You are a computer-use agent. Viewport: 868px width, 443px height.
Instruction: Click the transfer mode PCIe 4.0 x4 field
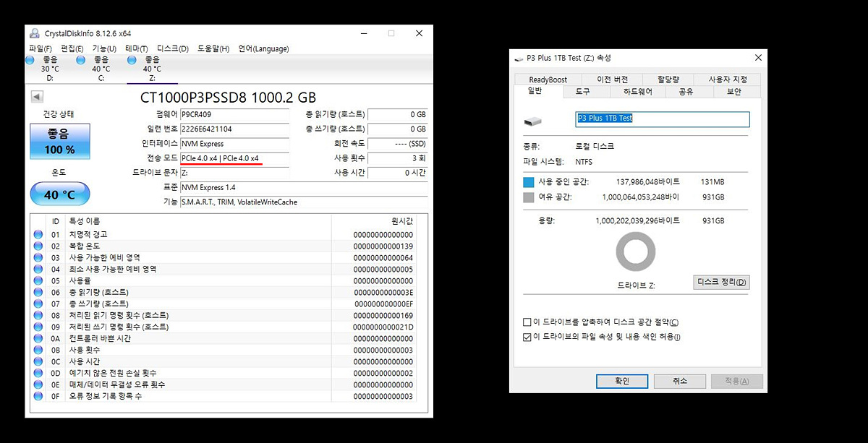[x=234, y=158]
